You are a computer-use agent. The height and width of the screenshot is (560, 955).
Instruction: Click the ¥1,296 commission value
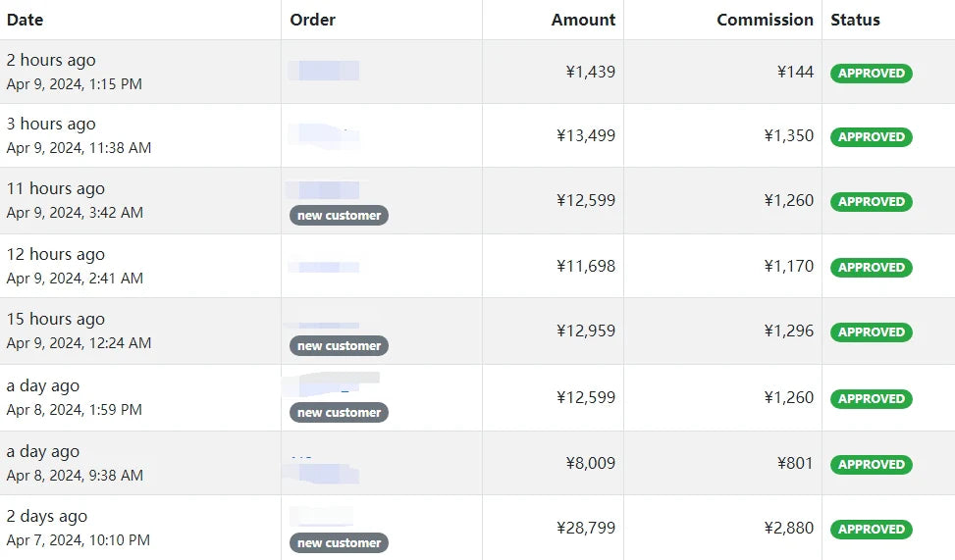(x=789, y=331)
